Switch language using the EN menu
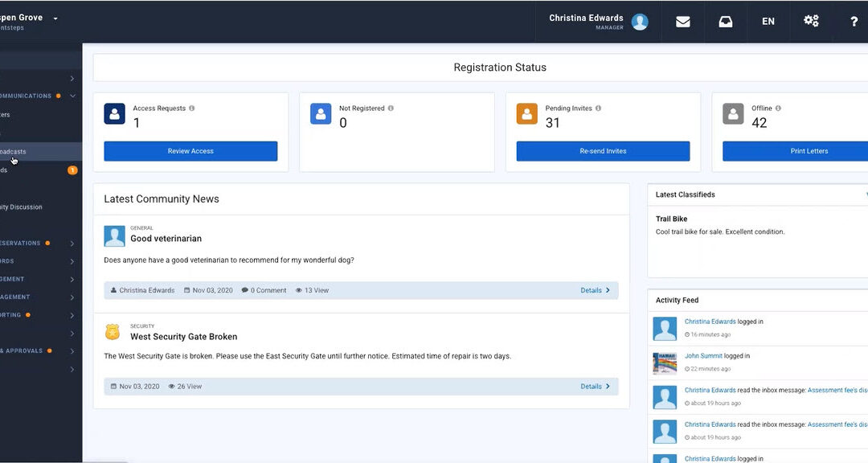Image resolution: width=868 pixels, height=463 pixels. 768,22
